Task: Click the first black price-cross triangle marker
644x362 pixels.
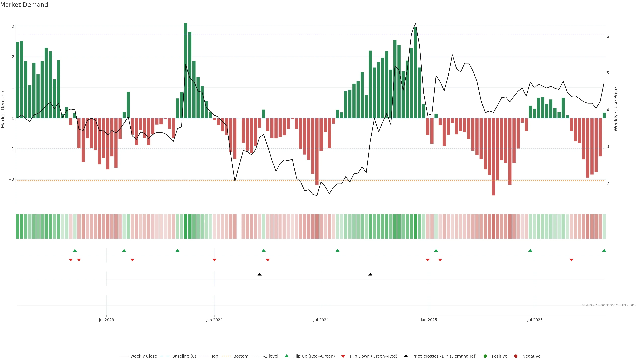Action: pos(259,274)
